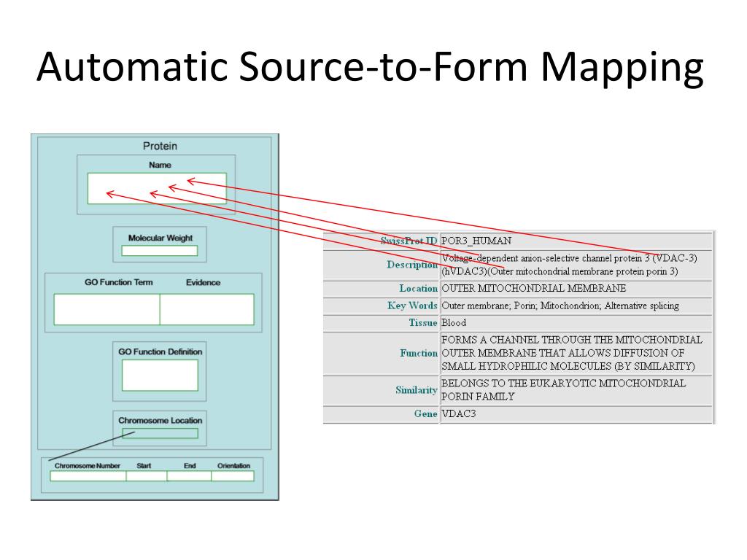
Task: Click the 'Name' field label
Action: coord(160,165)
